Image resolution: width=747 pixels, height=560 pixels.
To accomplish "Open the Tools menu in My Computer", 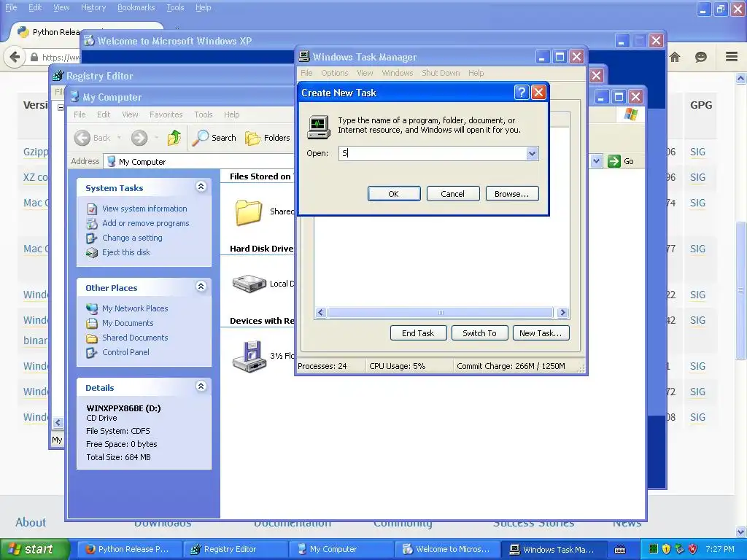I will point(204,114).
